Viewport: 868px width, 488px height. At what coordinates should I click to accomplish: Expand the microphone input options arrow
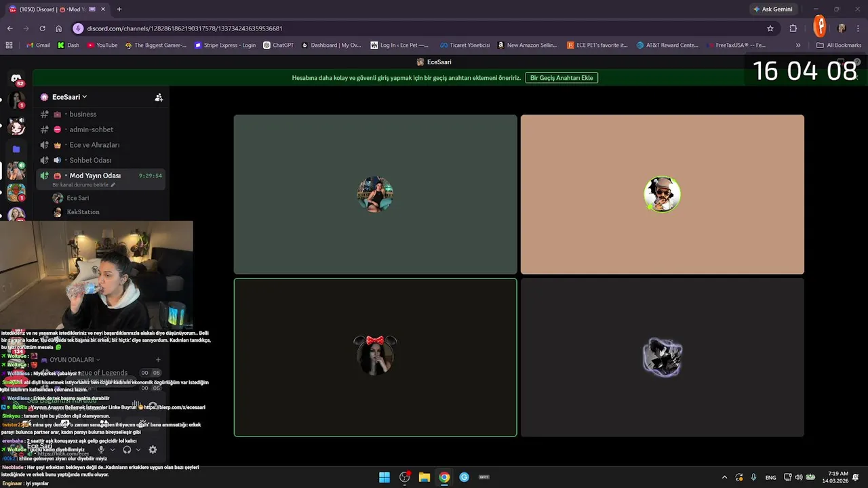(113, 449)
